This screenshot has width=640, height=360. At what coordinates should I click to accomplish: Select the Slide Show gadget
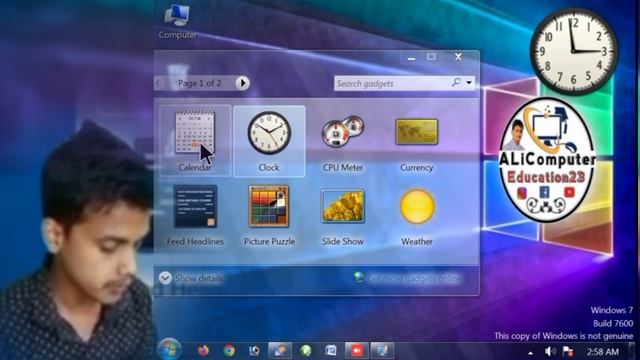point(343,216)
